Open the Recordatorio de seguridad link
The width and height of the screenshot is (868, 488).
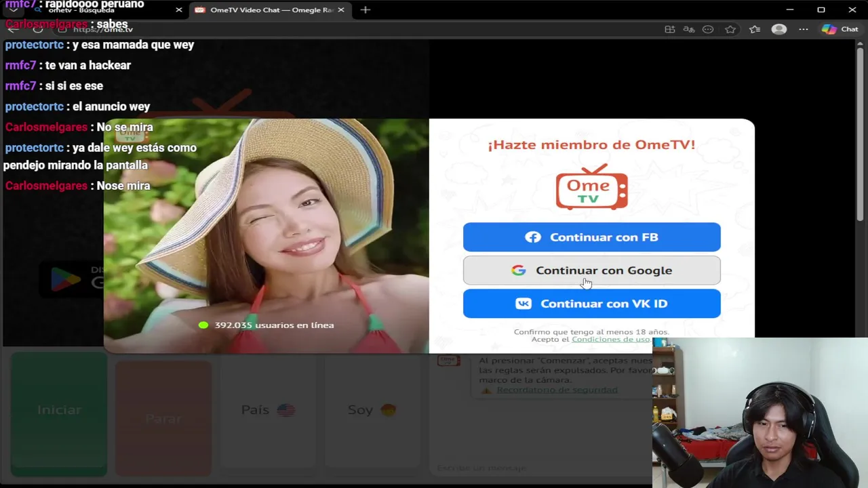(x=557, y=390)
